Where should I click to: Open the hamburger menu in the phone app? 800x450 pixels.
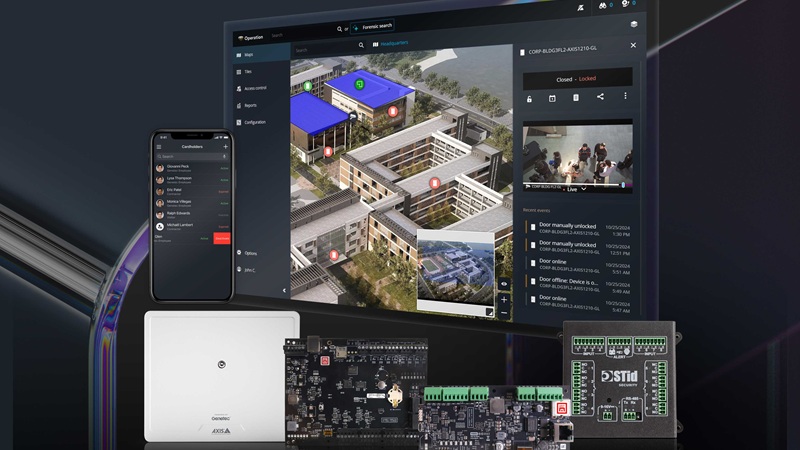159,147
